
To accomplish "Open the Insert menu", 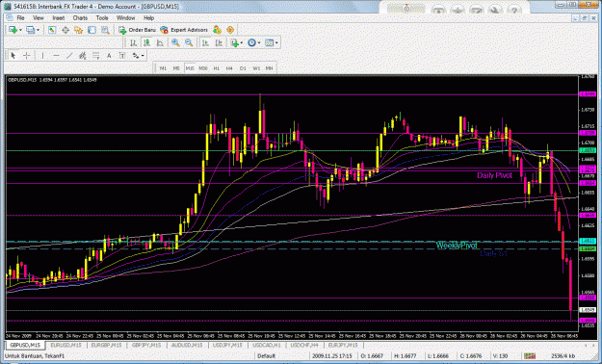I will [x=59, y=18].
